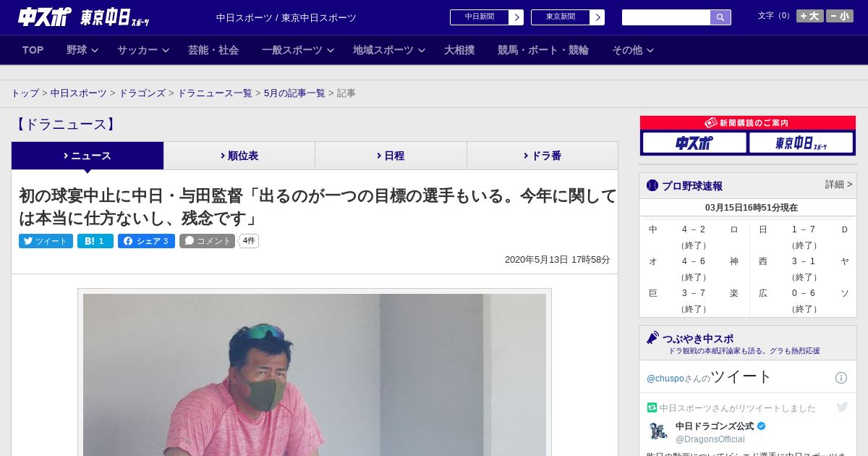Decrease text size with the －小 button

point(840,16)
